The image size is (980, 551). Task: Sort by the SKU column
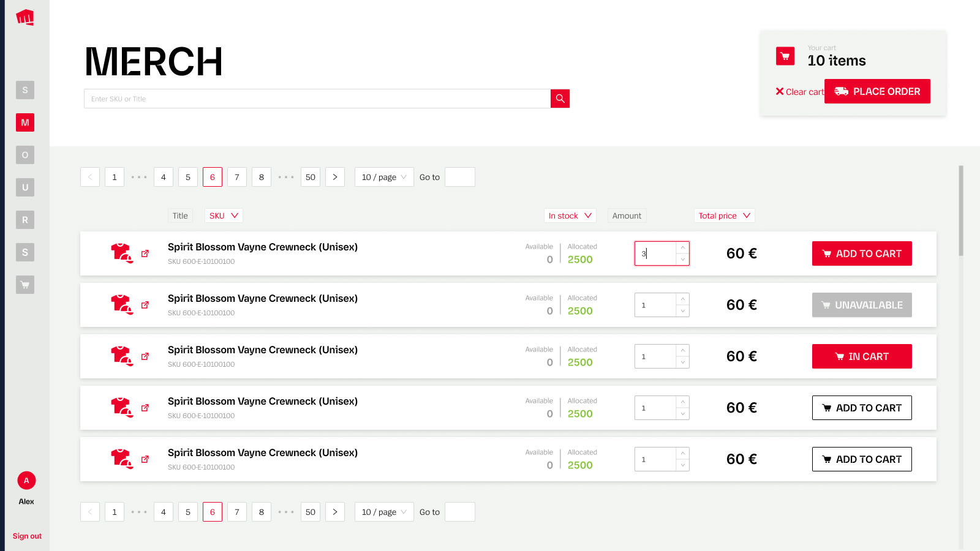[x=224, y=216]
